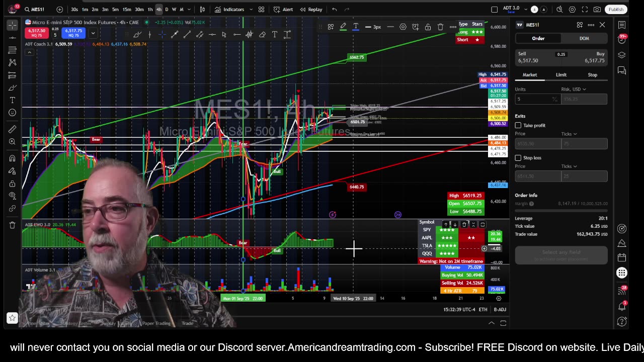Viewport: 644px width, 362px height.
Task: Select the ruler measure tool in left sidebar
Action: pos(13,130)
